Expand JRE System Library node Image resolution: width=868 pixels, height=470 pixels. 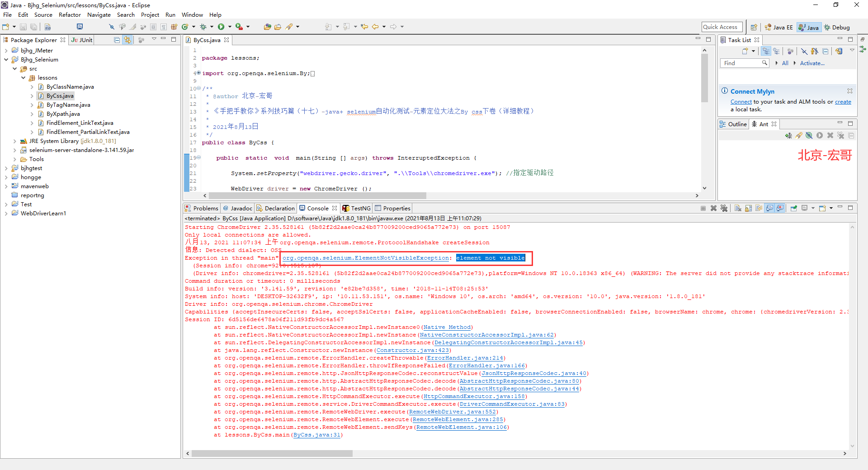coord(15,141)
